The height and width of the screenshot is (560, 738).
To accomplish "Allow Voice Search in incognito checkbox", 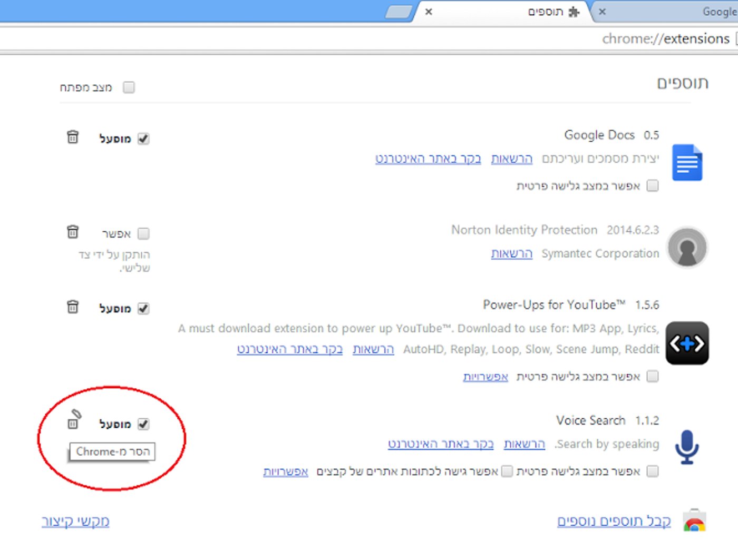I will coord(653,471).
